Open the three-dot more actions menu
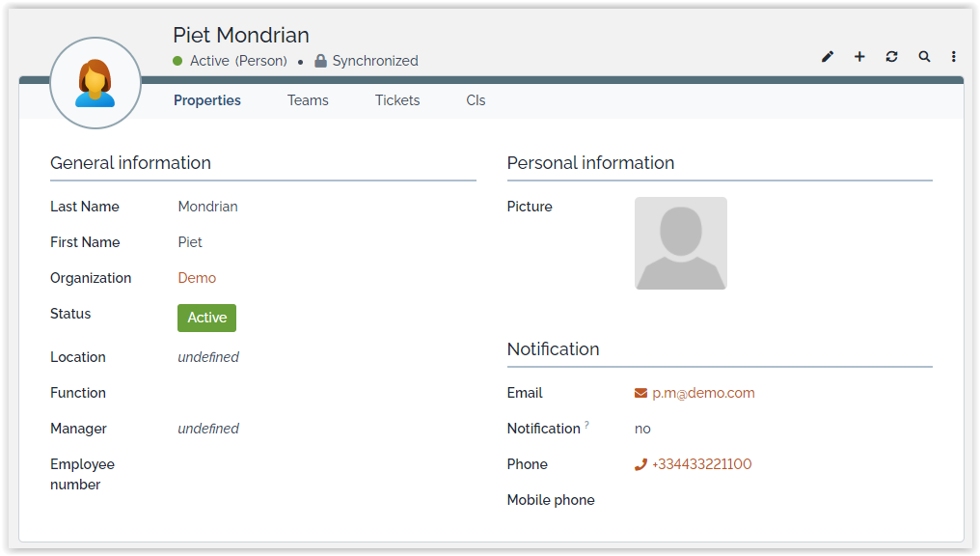The image size is (980, 556). pos(954,57)
